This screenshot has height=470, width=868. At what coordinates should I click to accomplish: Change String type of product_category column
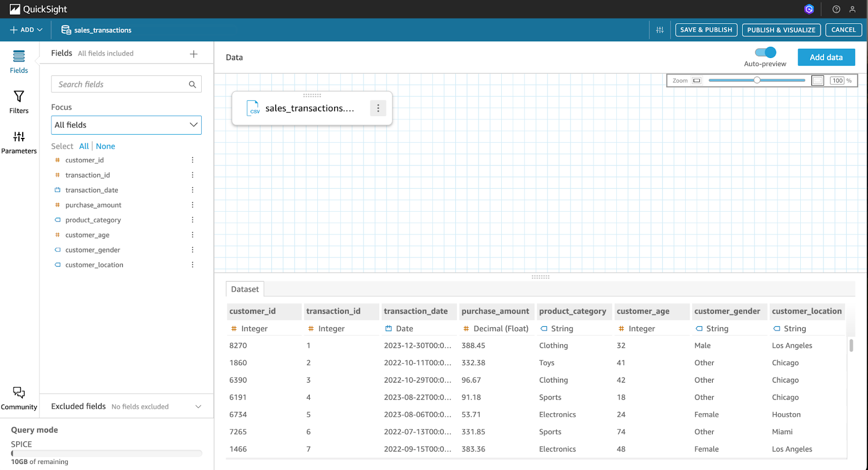557,328
